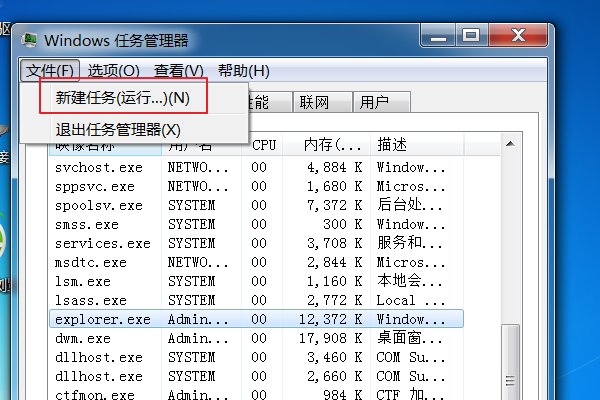Click the Local ... description cell
600x400 pixels.
(x=411, y=300)
